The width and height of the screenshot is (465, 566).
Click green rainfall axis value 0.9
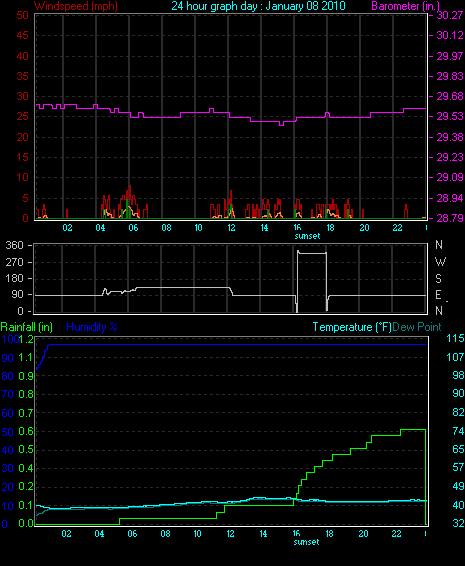tap(26, 376)
